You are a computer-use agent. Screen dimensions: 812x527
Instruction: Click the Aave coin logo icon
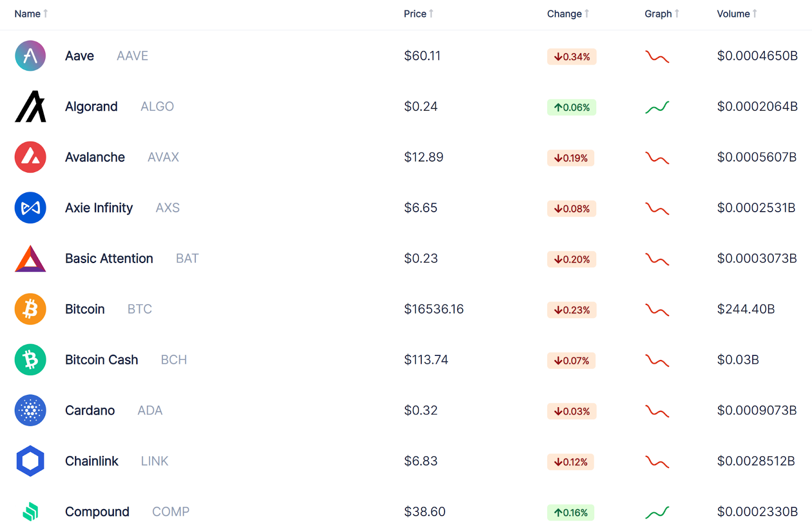[x=30, y=56]
